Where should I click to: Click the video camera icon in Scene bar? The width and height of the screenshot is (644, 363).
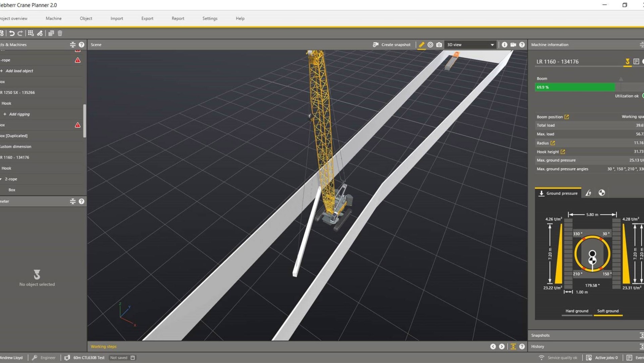(513, 45)
